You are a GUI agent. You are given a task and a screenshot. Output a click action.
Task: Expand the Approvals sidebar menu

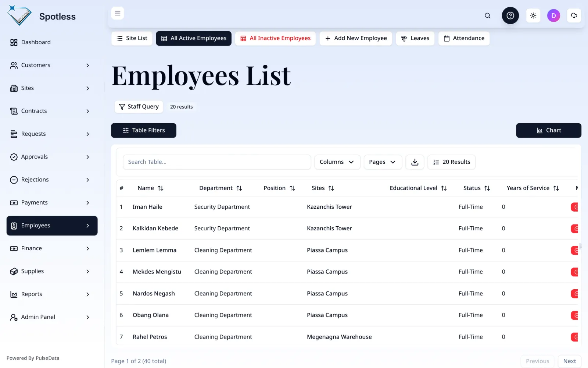pyautogui.click(x=52, y=157)
